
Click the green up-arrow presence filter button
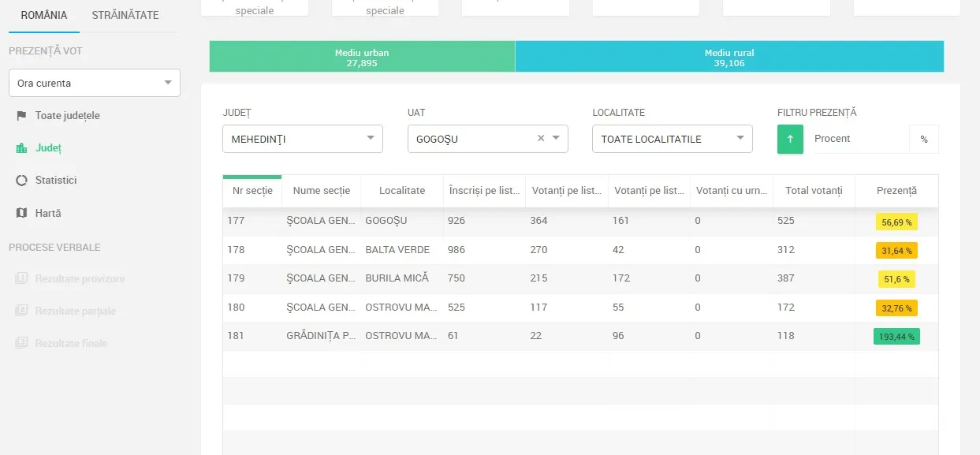tap(791, 139)
